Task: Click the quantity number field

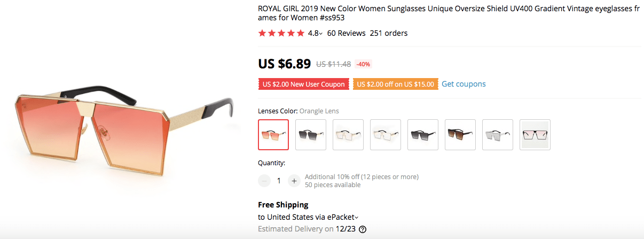Action: click(x=279, y=181)
